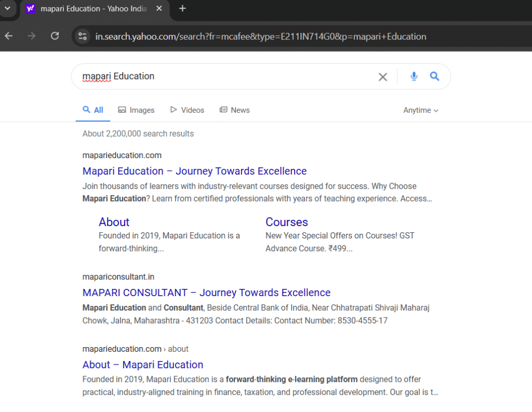
Task: Click the magnifier search button
Action: [435, 76]
